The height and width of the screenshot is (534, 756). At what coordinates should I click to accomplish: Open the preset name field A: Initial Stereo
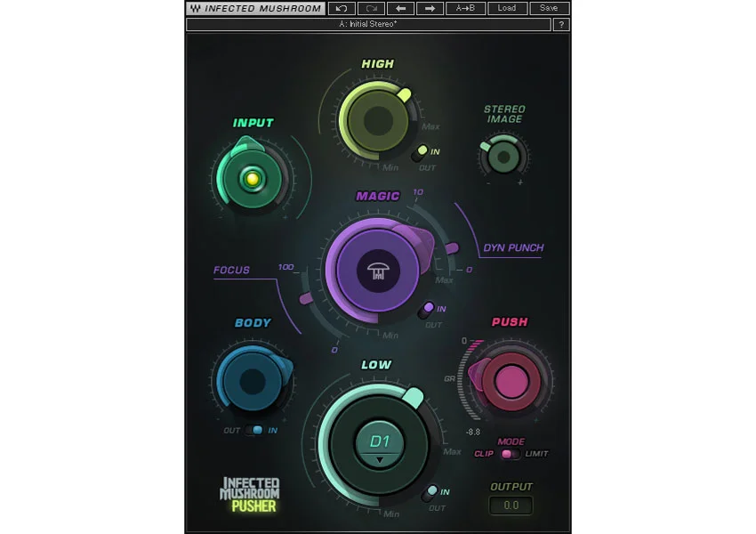tap(368, 25)
